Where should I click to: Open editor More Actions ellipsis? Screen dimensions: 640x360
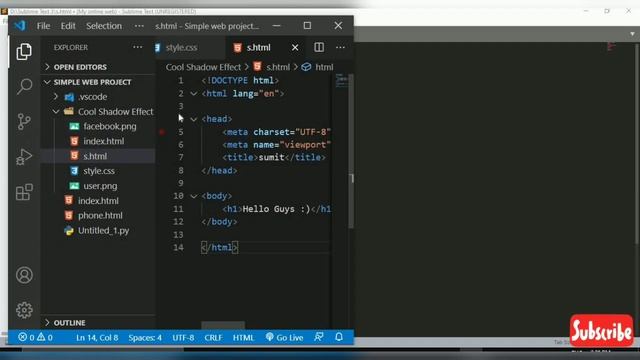click(340, 47)
